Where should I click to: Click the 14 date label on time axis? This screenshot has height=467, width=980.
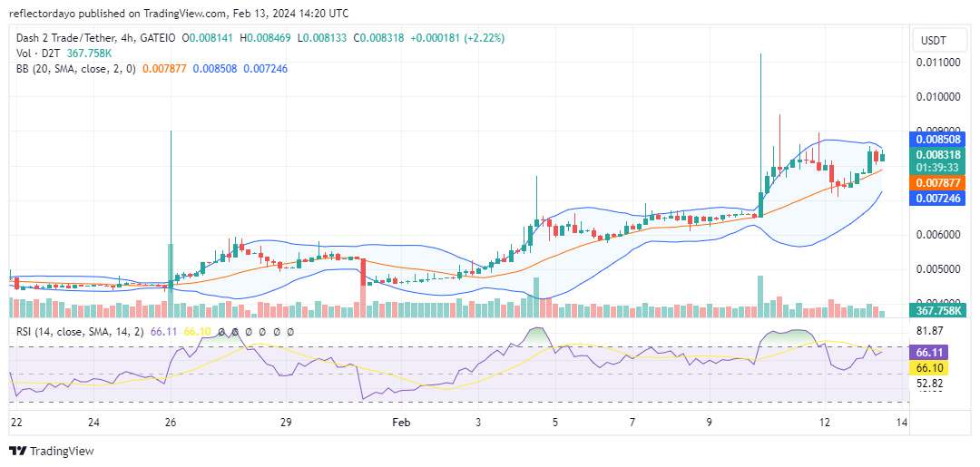coord(901,423)
